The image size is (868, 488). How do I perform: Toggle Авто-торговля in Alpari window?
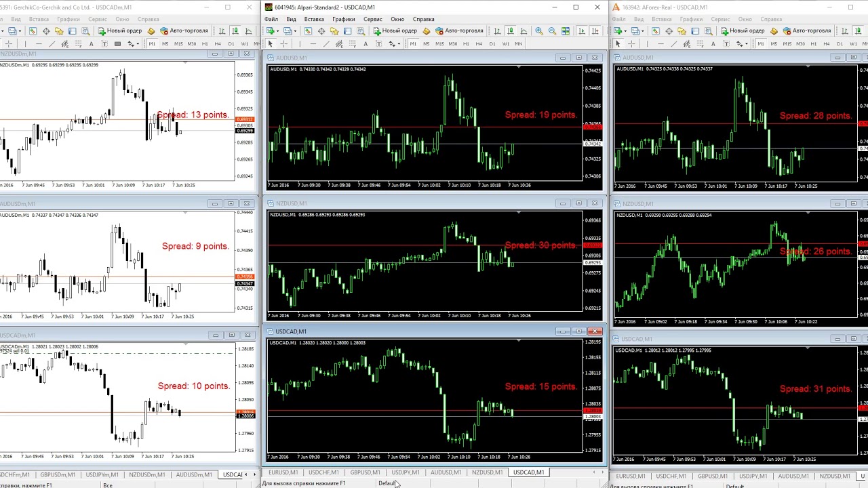(459, 30)
